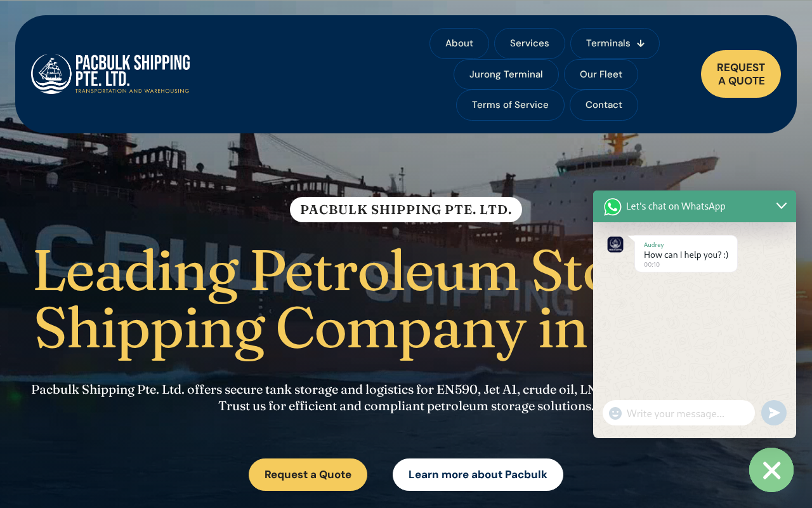Image resolution: width=812 pixels, height=508 pixels.
Task: Click the yellow Request a Quote hero button
Action: [308, 474]
